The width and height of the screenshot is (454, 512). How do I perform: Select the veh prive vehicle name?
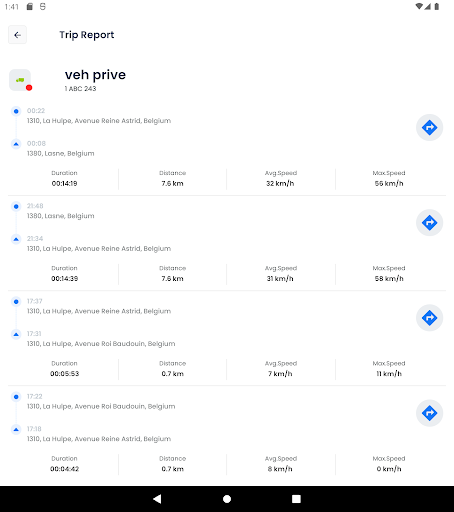(x=95, y=75)
